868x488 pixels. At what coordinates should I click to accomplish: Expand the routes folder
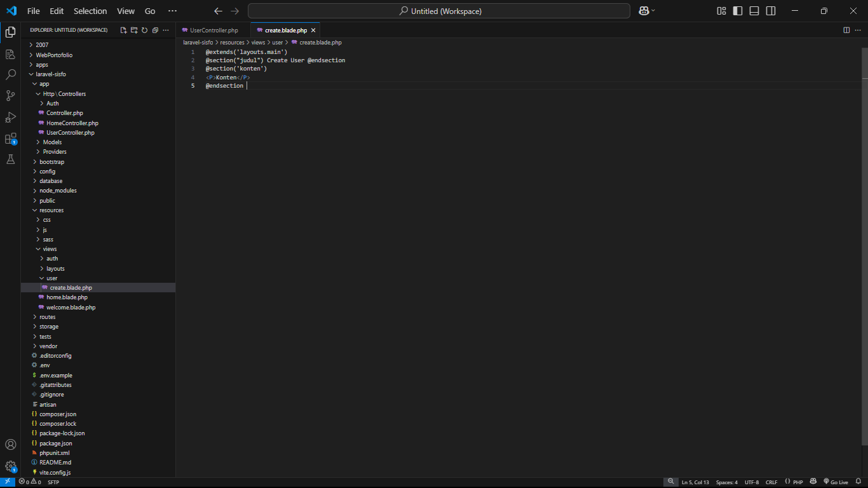[47, 317]
